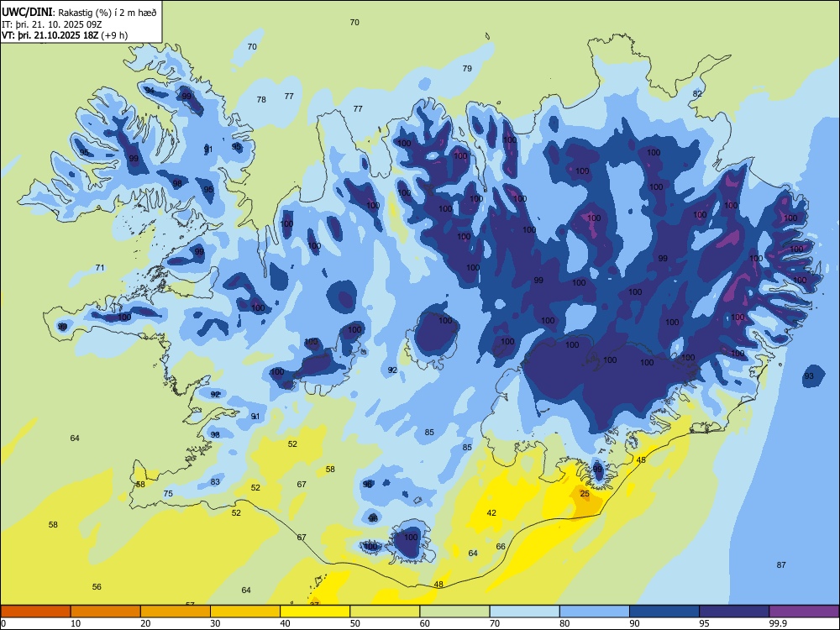840x630 pixels.
Task: Click the bright yellow 40–50 legend swatch
Action: point(315,612)
